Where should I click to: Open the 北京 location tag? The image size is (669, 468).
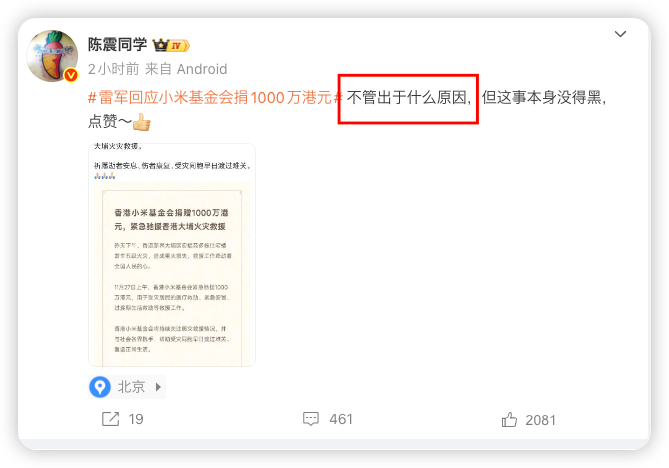tap(127, 387)
